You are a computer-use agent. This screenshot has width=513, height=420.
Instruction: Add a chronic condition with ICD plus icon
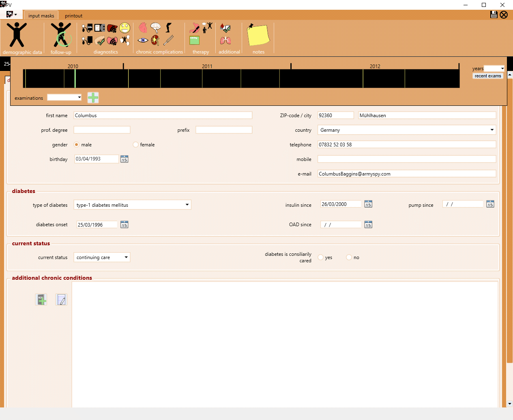click(41, 300)
